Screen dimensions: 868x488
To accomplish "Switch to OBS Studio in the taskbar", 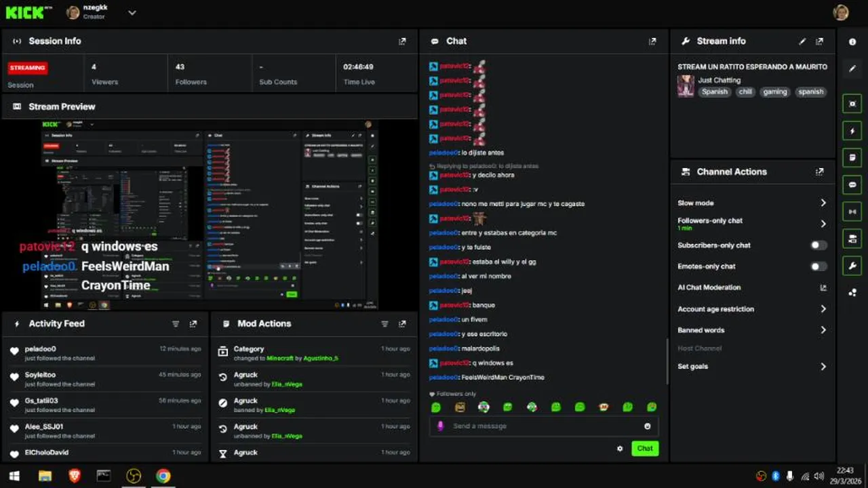I will tap(134, 476).
